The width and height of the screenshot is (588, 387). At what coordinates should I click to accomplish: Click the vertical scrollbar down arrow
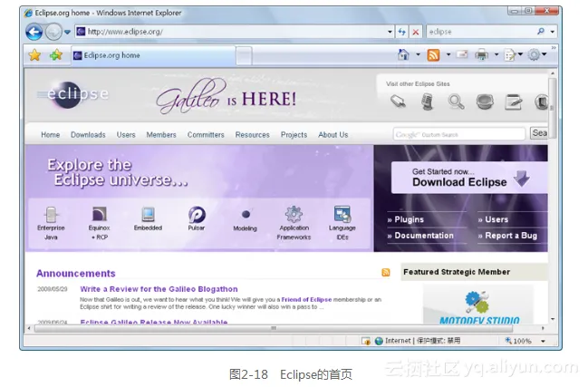pyautogui.click(x=553, y=319)
